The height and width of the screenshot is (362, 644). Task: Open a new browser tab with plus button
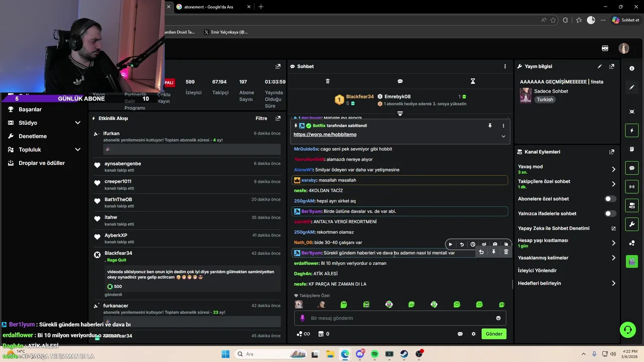(x=261, y=7)
